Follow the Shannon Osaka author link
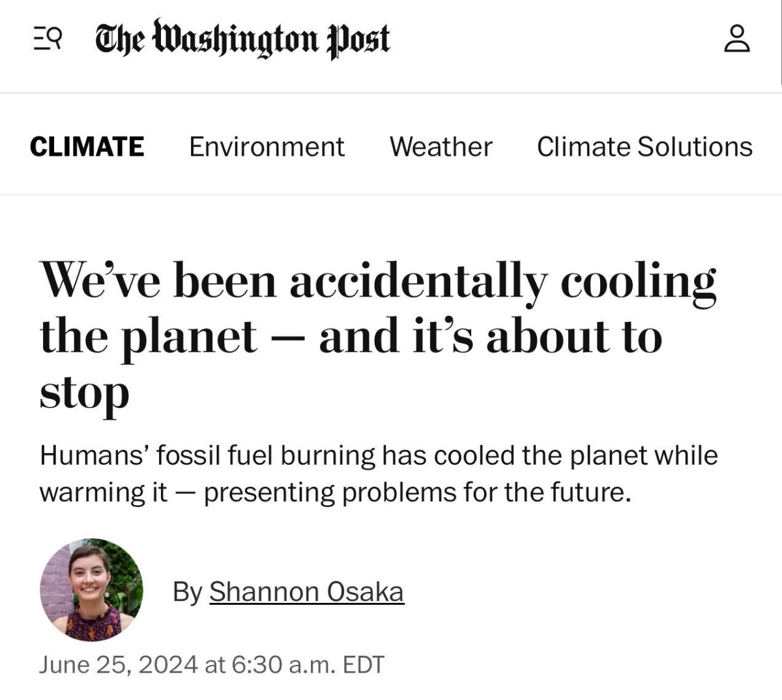Image resolution: width=782 pixels, height=700 pixels. 306,592
